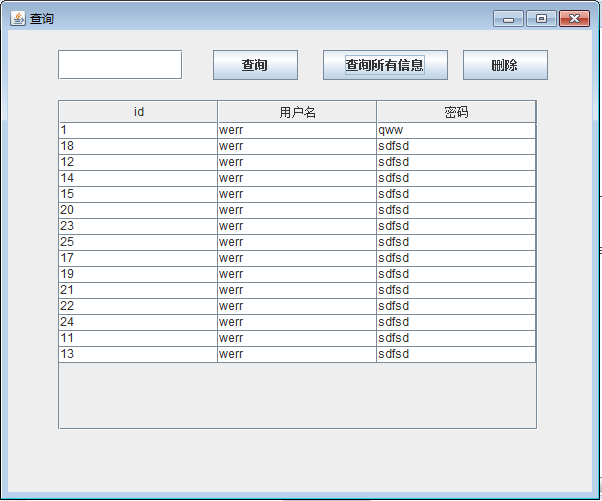
Task: Maximize the 查询 window
Action: [541, 18]
